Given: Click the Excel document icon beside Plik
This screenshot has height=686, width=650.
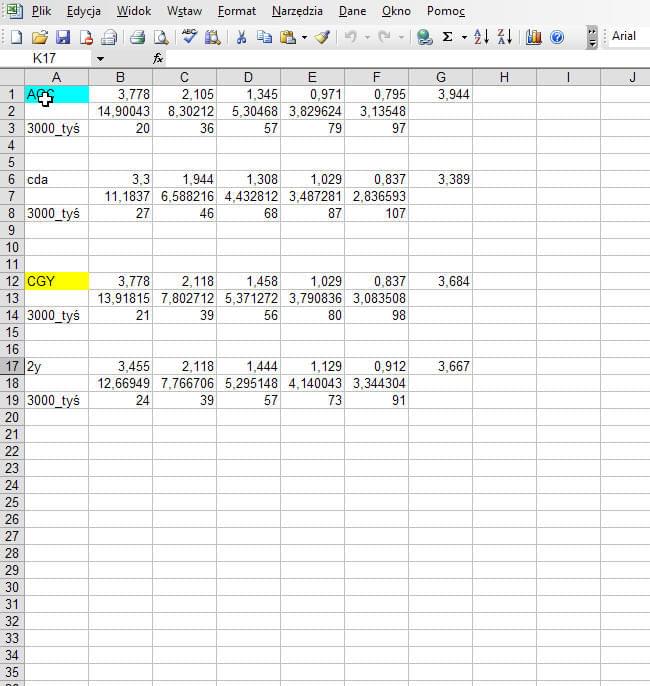Looking at the screenshot, I should click(14, 11).
